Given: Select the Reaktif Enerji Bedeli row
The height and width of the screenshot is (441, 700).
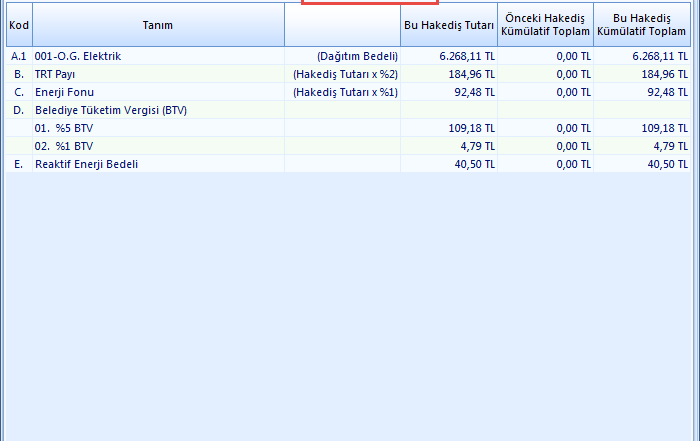Looking at the screenshot, I should [x=86, y=165].
